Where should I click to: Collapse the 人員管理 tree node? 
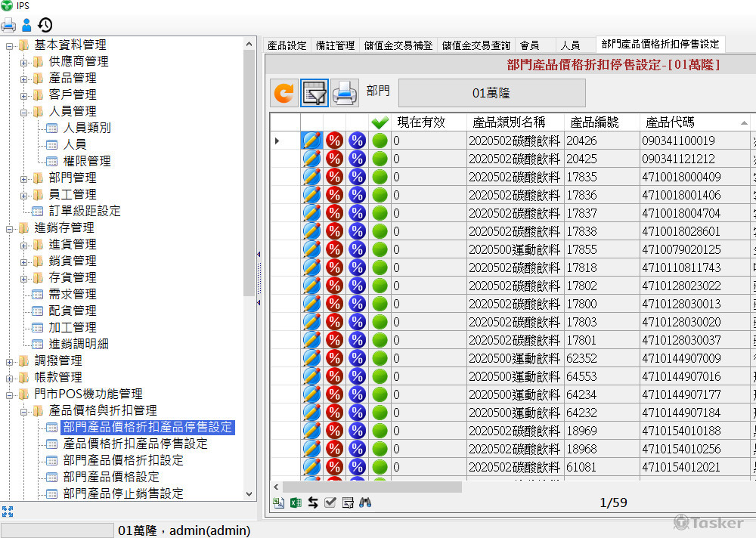24,111
